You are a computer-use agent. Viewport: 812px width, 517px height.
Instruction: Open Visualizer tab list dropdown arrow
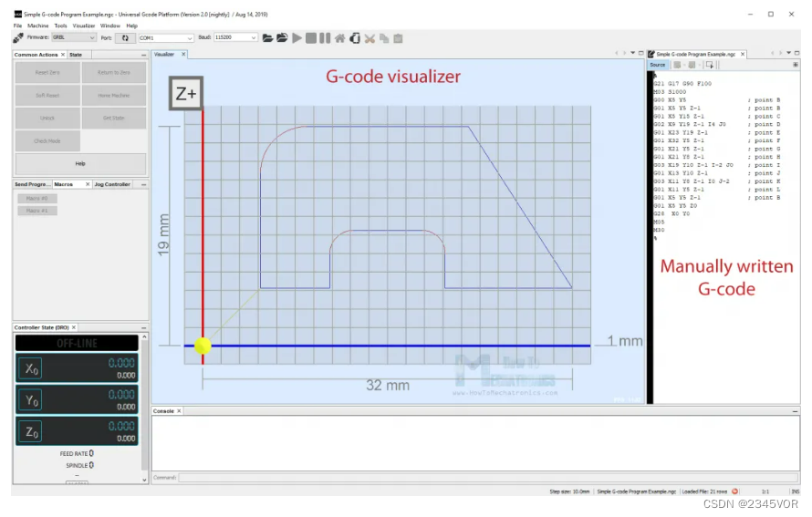pyautogui.click(x=633, y=53)
